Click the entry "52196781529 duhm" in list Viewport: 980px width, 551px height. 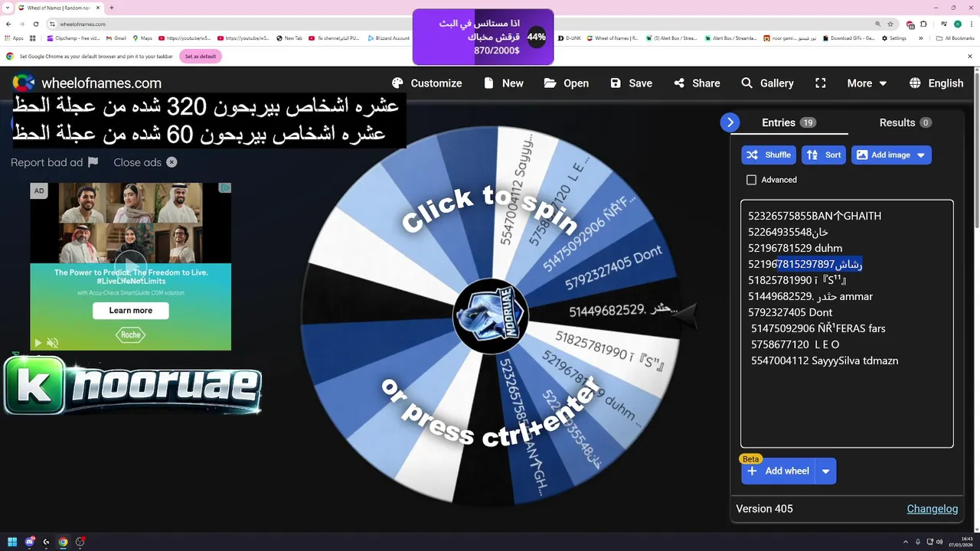click(795, 248)
